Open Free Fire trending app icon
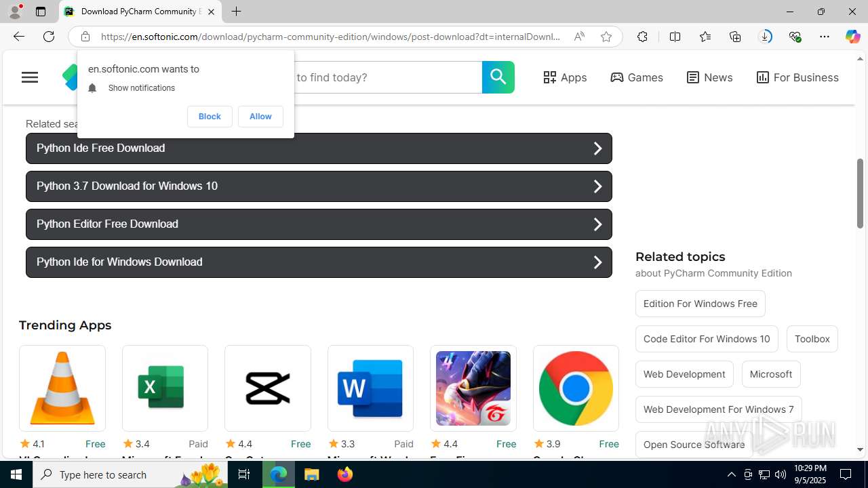This screenshot has height=488, width=868. (473, 388)
